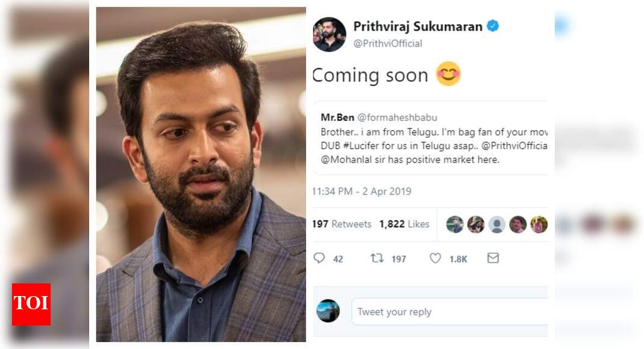644x349 pixels.
Task: Click the 11:34 PM - 2 Apr 2019 timestamp
Action: click(x=361, y=191)
